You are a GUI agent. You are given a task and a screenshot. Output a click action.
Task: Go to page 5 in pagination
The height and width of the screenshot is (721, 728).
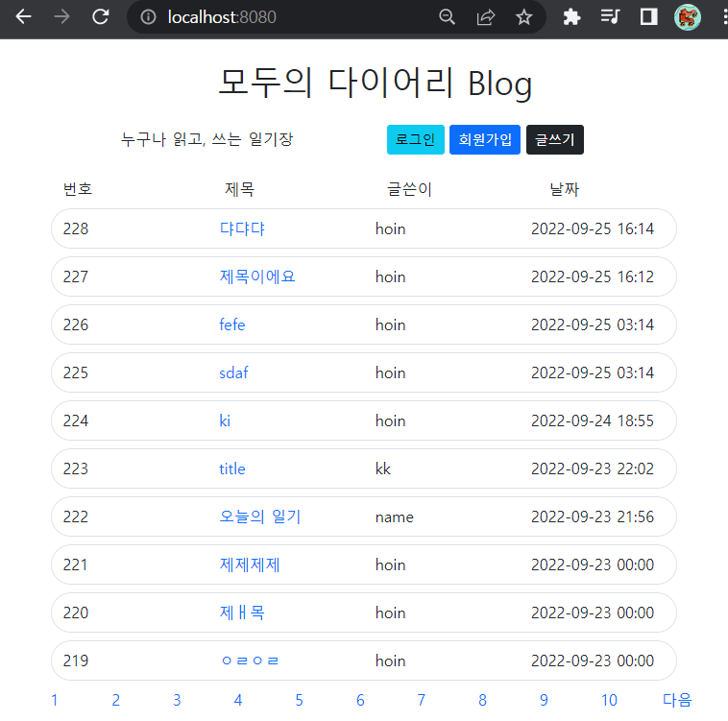(299, 700)
